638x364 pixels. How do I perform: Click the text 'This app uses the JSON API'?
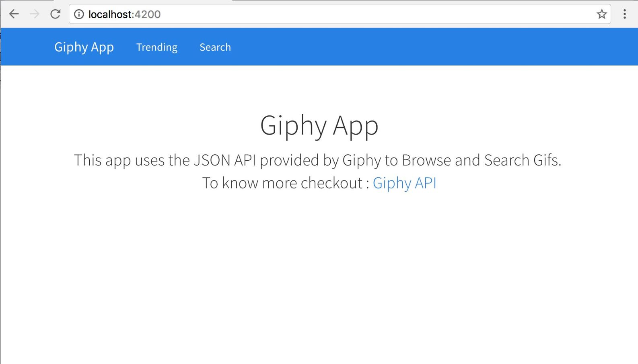pyautogui.click(x=165, y=160)
